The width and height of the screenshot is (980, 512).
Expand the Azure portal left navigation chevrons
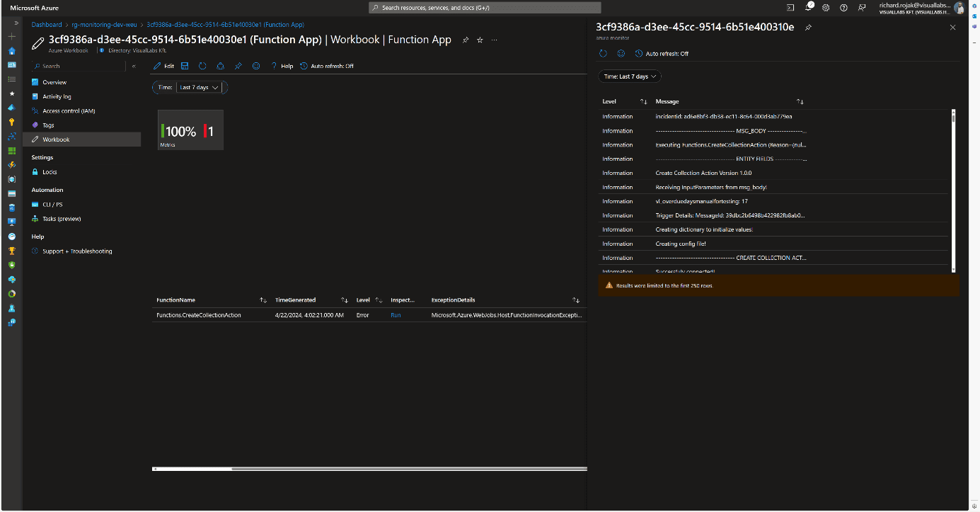(x=16, y=23)
